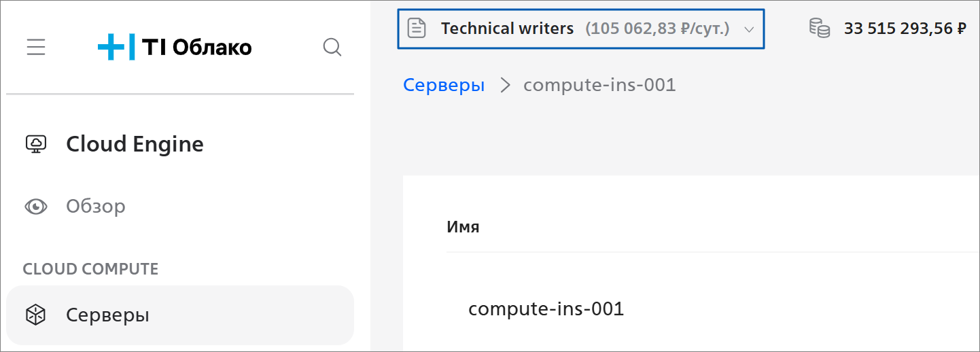The width and height of the screenshot is (980, 352).
Task: Click the Cloud Engine monitor icon
Action: pyautogui.click(x=35, y=144)
